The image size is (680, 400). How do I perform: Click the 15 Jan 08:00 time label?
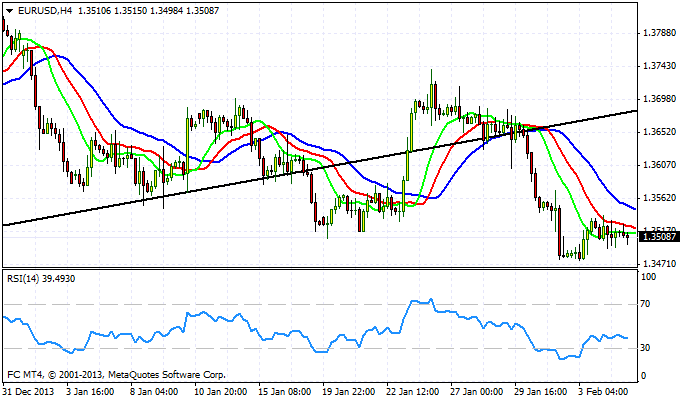tap(284, 391)
